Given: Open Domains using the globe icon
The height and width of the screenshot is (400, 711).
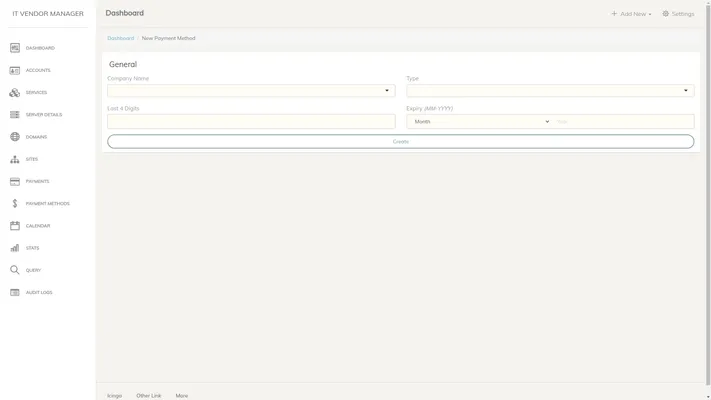Looking at the screenshot, I should click(15, 137).
